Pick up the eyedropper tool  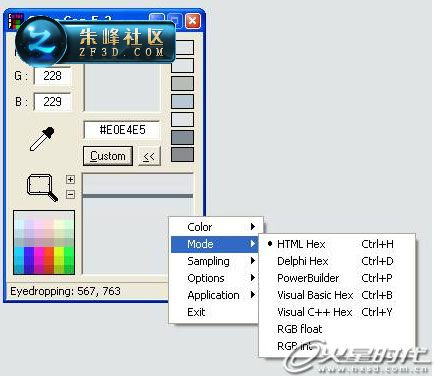pyautogui.click(x=42, y=139)
